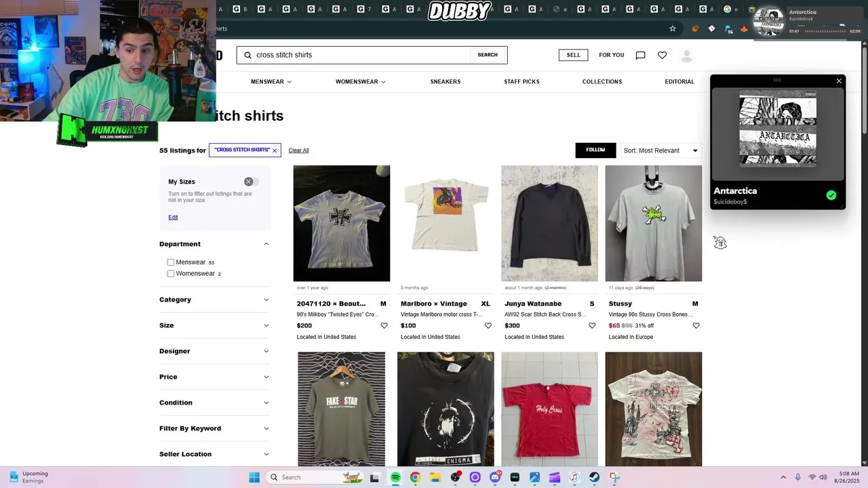Open File Explorer from the taskbar

pyautogui.click(x=435, y=477)
